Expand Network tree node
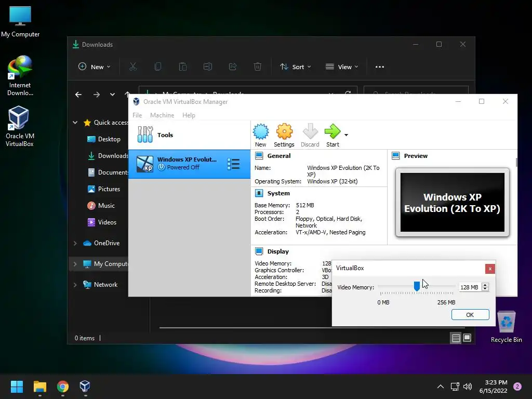 pos(75,285)
